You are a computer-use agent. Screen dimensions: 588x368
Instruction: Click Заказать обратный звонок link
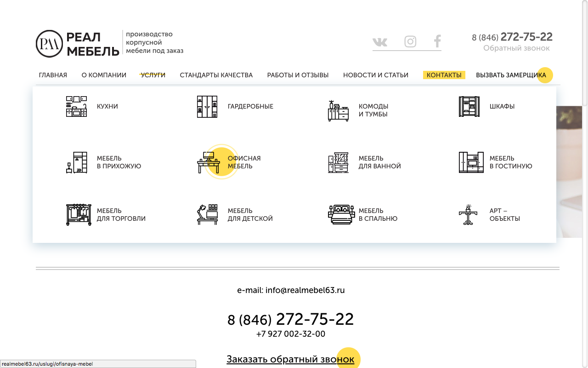click(x=290, y=359)
